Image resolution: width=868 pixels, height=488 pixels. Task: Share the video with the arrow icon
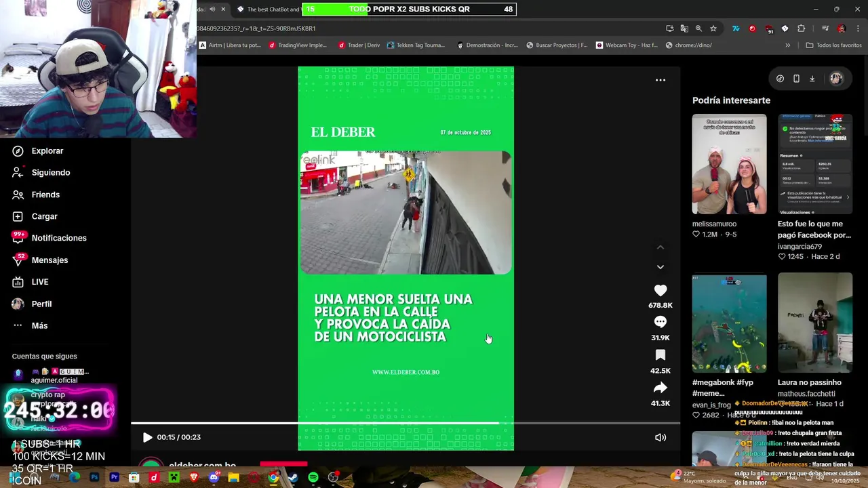pos(660,388)
